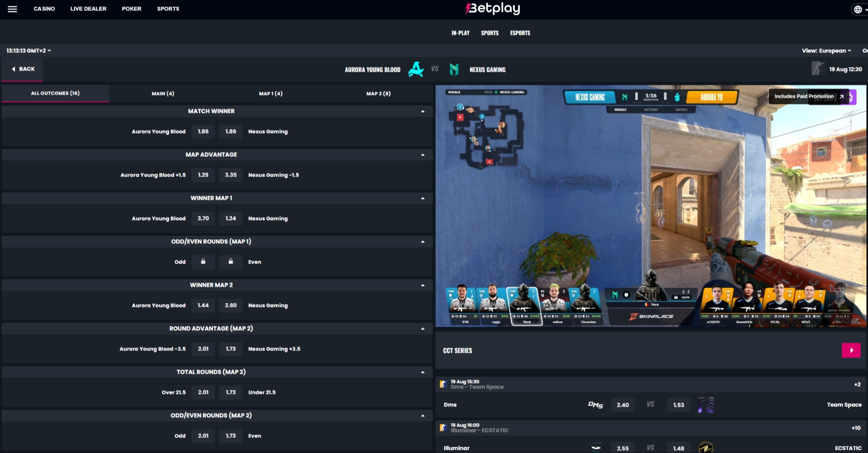Open the View: European odds dropdown
Image resolution: width=868 pixels, height=453 pixels.
pyautogui.click(x=826, y=51)
